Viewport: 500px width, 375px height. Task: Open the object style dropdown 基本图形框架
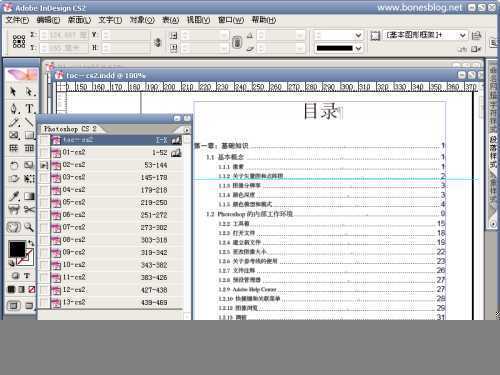pyautogui.click(x=462, y=35)
